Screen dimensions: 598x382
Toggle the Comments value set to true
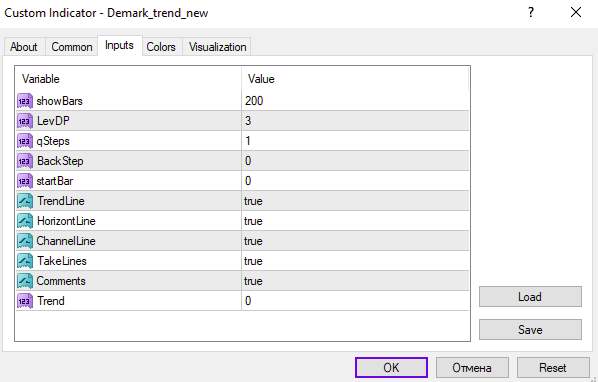coord(355,281)
